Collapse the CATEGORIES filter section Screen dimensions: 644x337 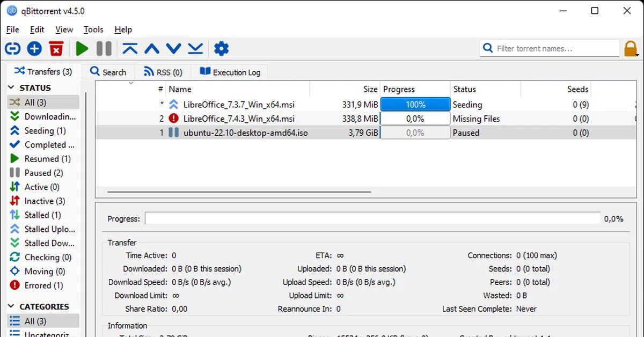tap(11, 306)
